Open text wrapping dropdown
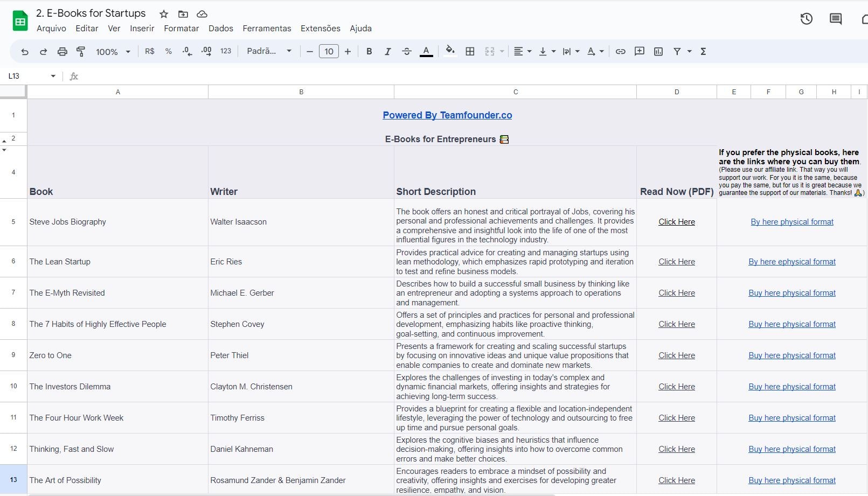This screenshot has width=868, height=496. pyautogui.click(x=571, y=52)
